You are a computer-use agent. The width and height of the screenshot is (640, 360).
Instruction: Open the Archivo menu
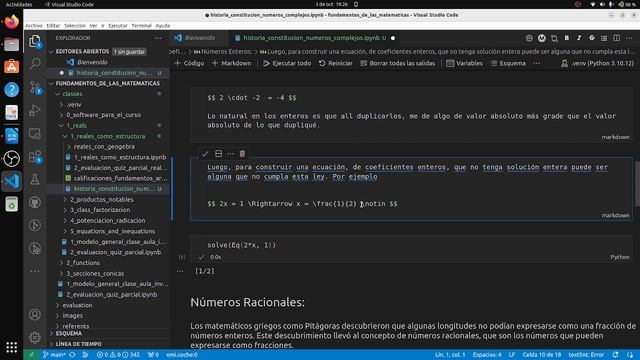(33, 25)
